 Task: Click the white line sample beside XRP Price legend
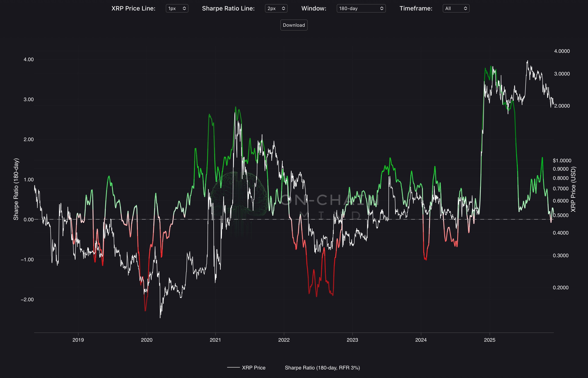[x=233, y=368]
